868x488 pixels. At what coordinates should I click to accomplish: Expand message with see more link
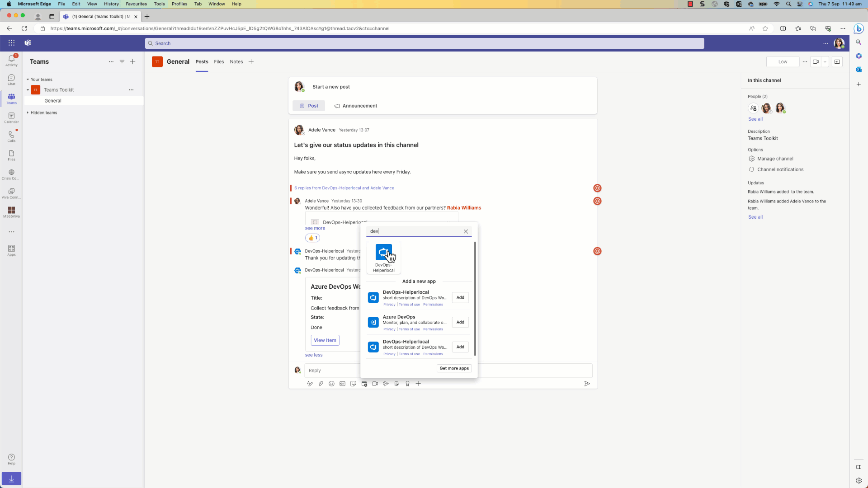[315, 228]
